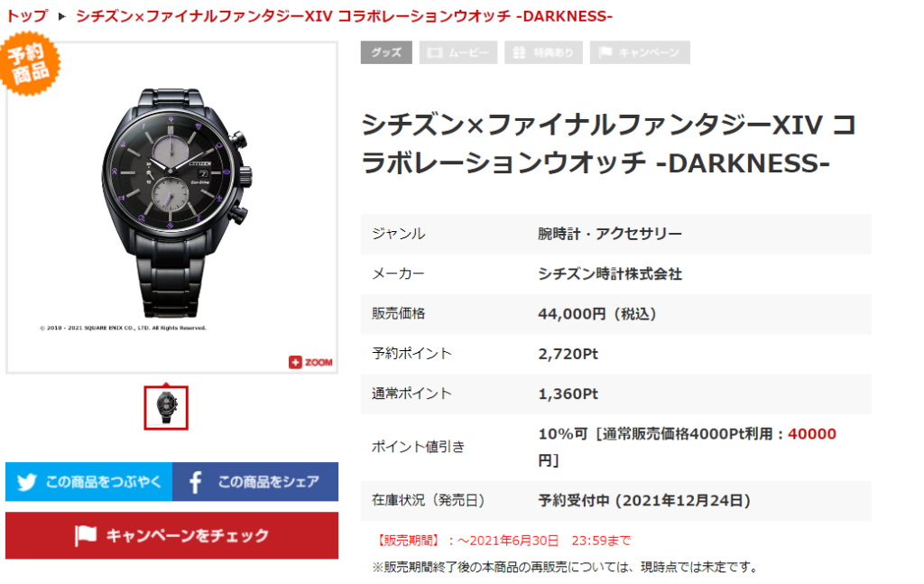Screen dimensions: 924x584
Task: Open the watch product breadcrumb link
Action: (x=344, y=16)
